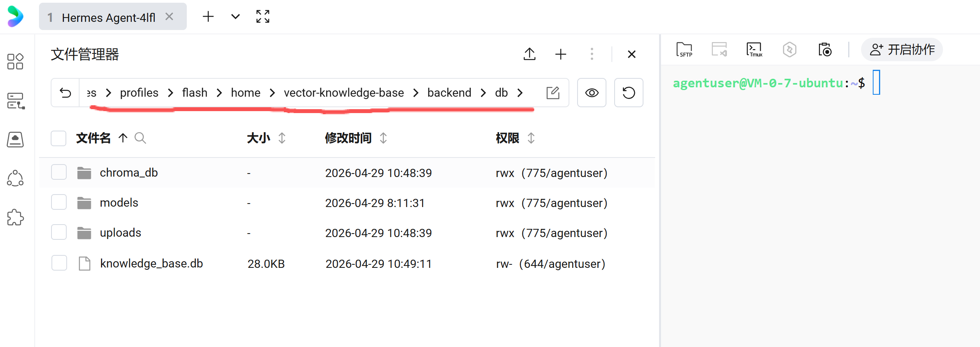Add a new session tab with plus
Image resolution: width=980 pixels, height=347 pixels.
point(208,17)
